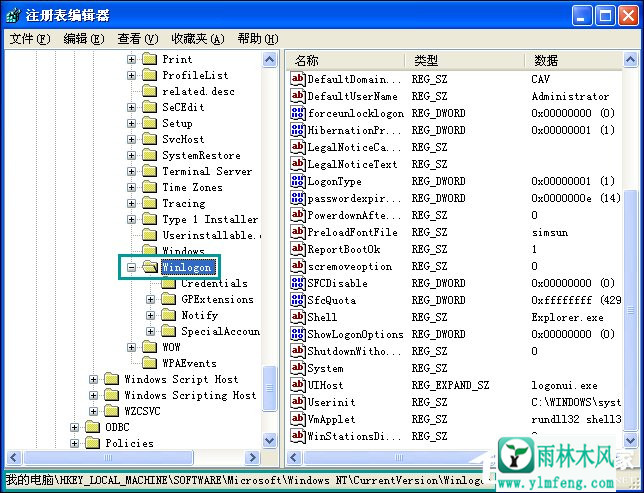Click the DefaultUserName string value icon
The height and width of the screenshot is (493, 644).
coord(298,96)
